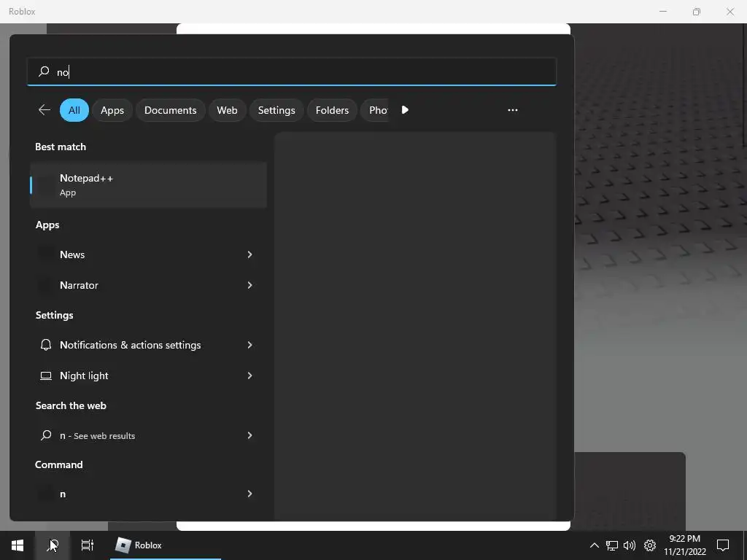Click the search box containing 'no'

coord(292,72)
